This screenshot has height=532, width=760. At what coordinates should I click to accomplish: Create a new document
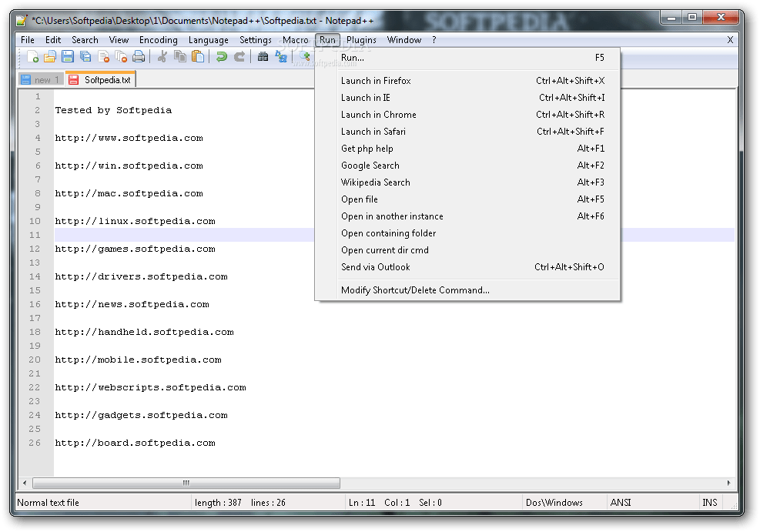pos(33,56)
